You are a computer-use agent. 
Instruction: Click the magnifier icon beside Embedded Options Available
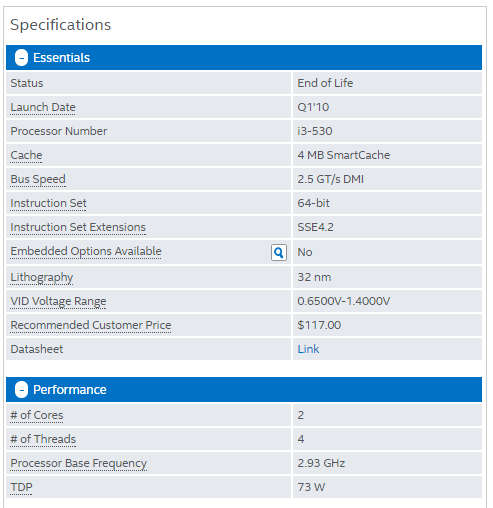(279, 252)
